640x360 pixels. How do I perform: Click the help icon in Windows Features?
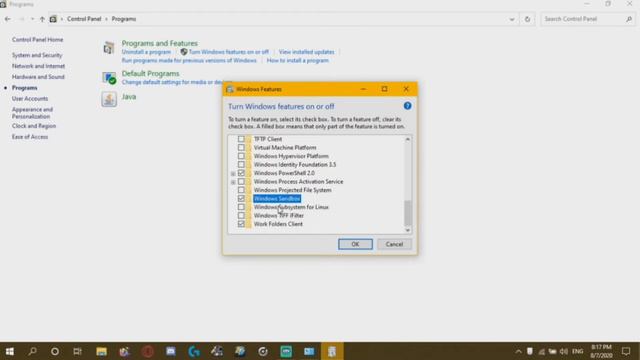click(407, 106)
